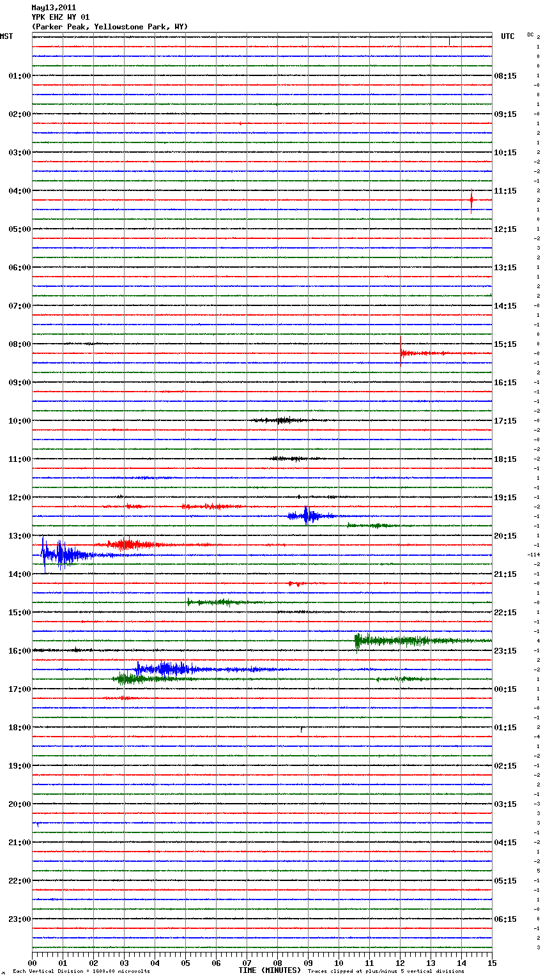This screenshot has width=543, height=980.
Task: Click the 11:15 UTC time label
Action: pyautogui.click(x=505, y=191)
